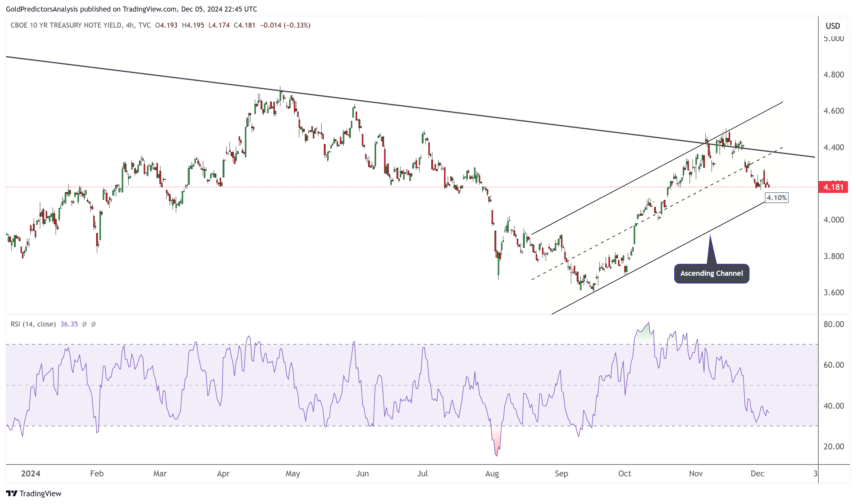Click the RSI value 36.35 reading
Image resolution: width=856 pixels, height=504 pixels.
pos(69,324)
